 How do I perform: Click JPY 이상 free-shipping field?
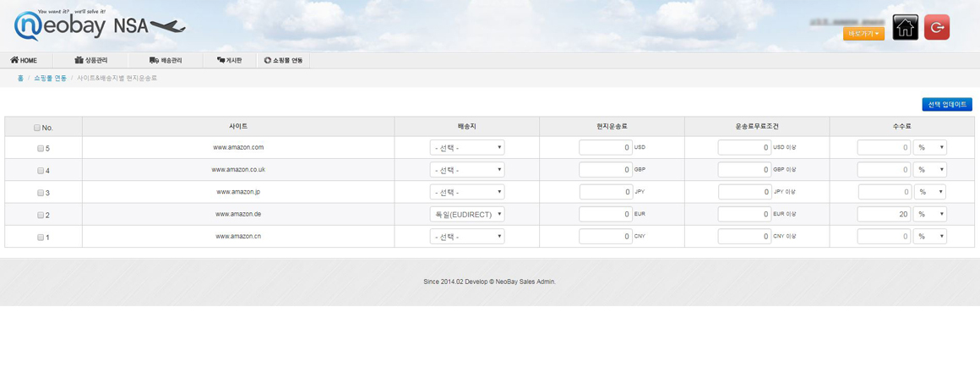(x=744, y=192)
